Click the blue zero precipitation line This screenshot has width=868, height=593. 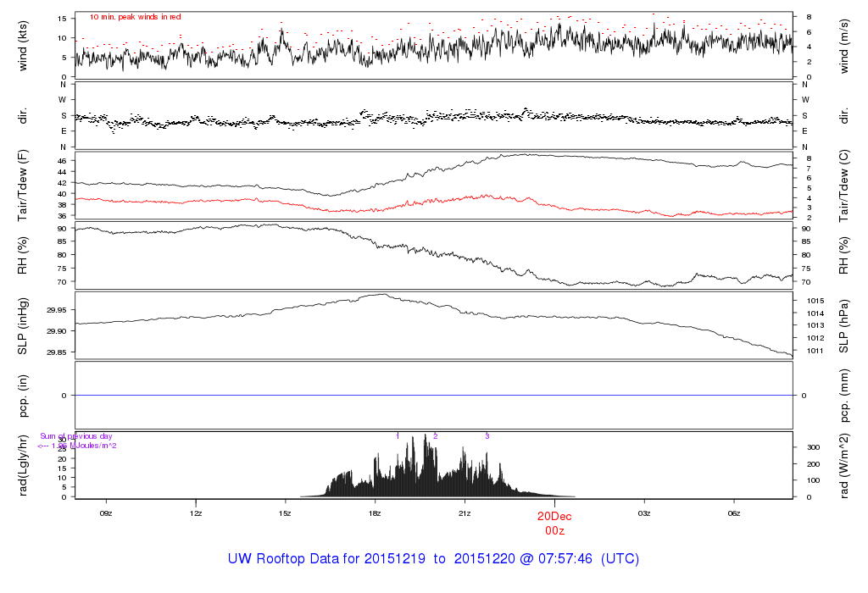point(433,396)
